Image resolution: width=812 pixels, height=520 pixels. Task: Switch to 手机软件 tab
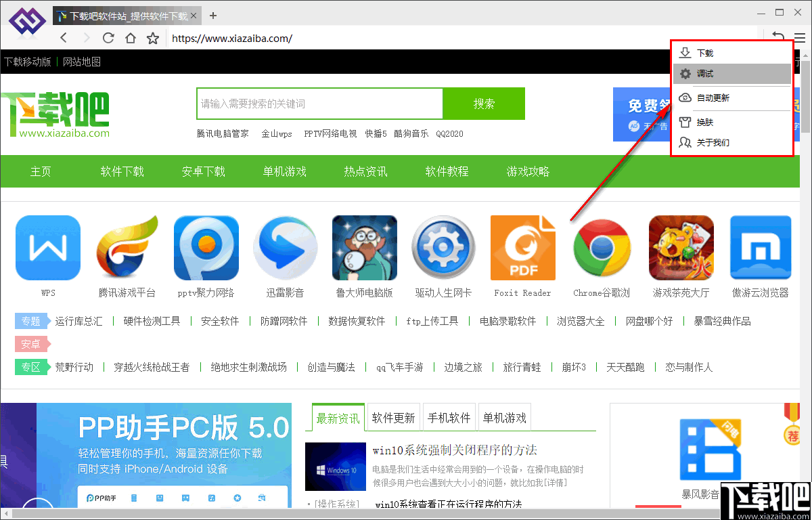click(449, 418)
